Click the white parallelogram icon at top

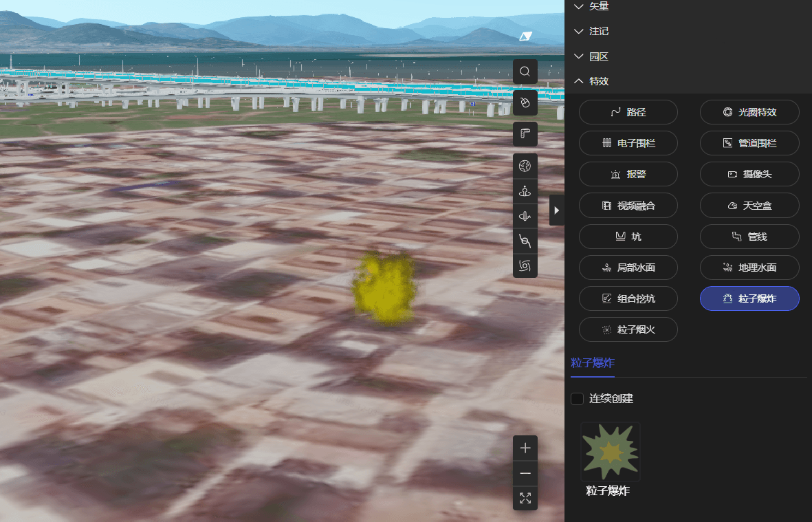(525, 36)
